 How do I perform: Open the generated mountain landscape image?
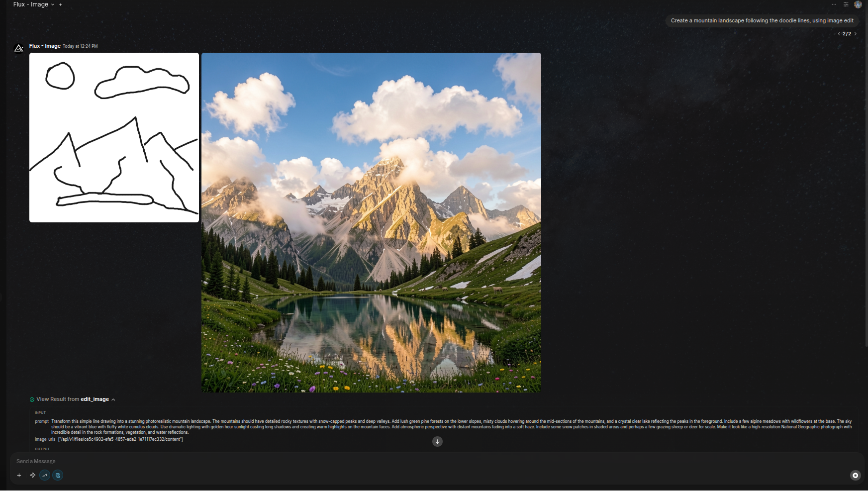371,222
